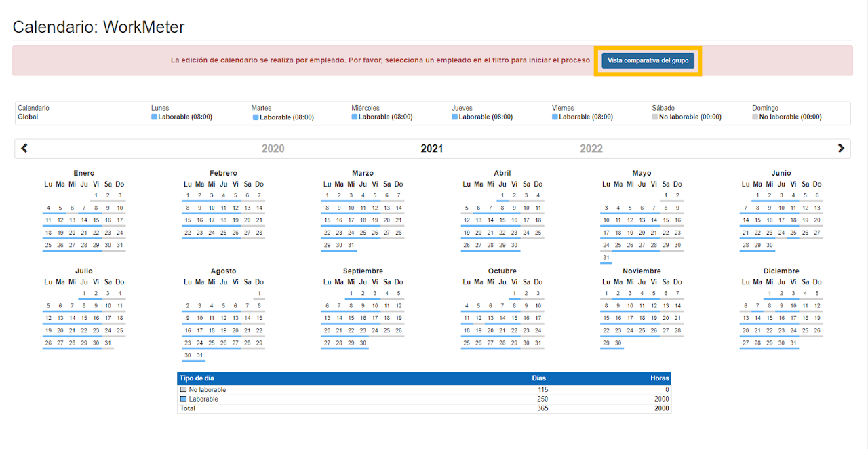Screen dimensions: 868x449
Task: Click the blue Laborable swatch under Viernes
Action: point(555,117)
